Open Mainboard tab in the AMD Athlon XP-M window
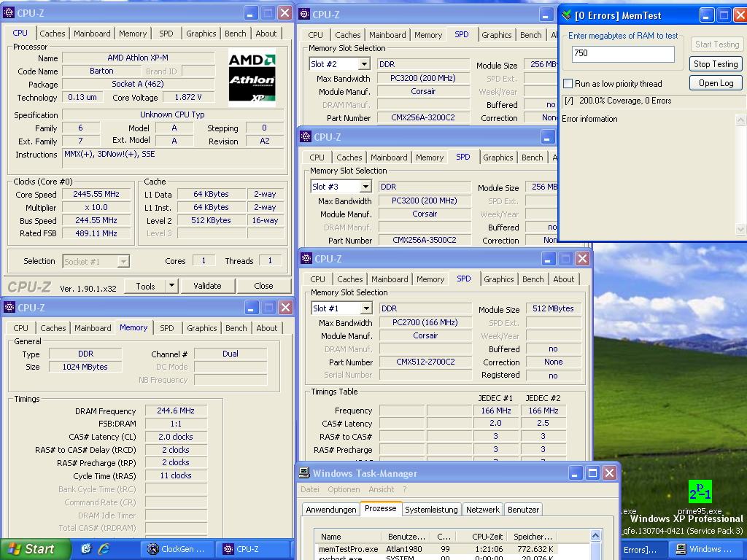Screen dimensions: 747x560 click(92, 34)
